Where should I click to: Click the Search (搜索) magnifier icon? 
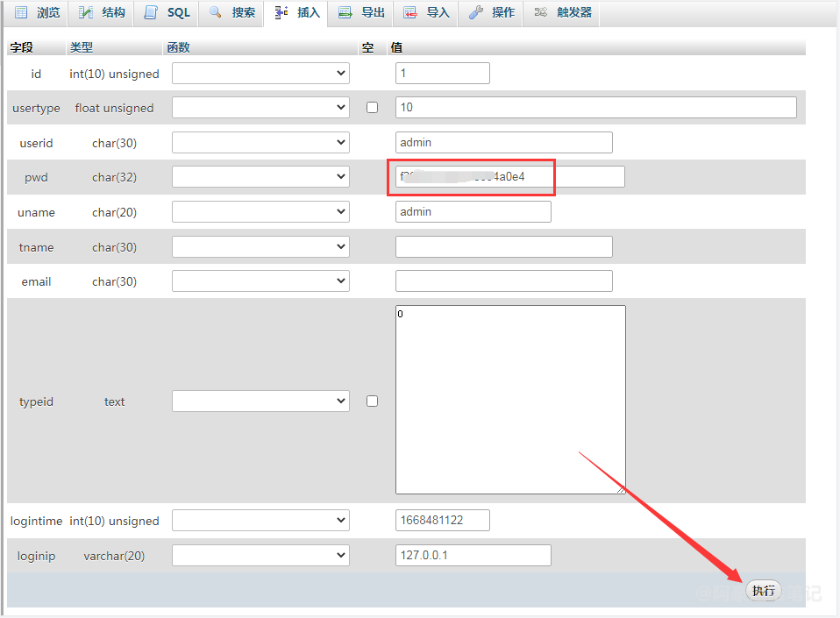(x=216, y=12)
